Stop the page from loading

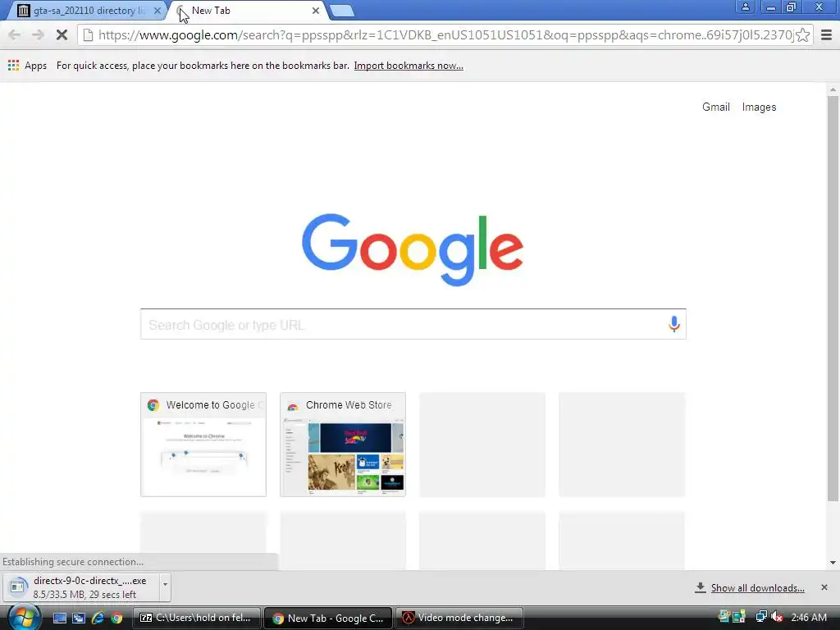point(62,35)
